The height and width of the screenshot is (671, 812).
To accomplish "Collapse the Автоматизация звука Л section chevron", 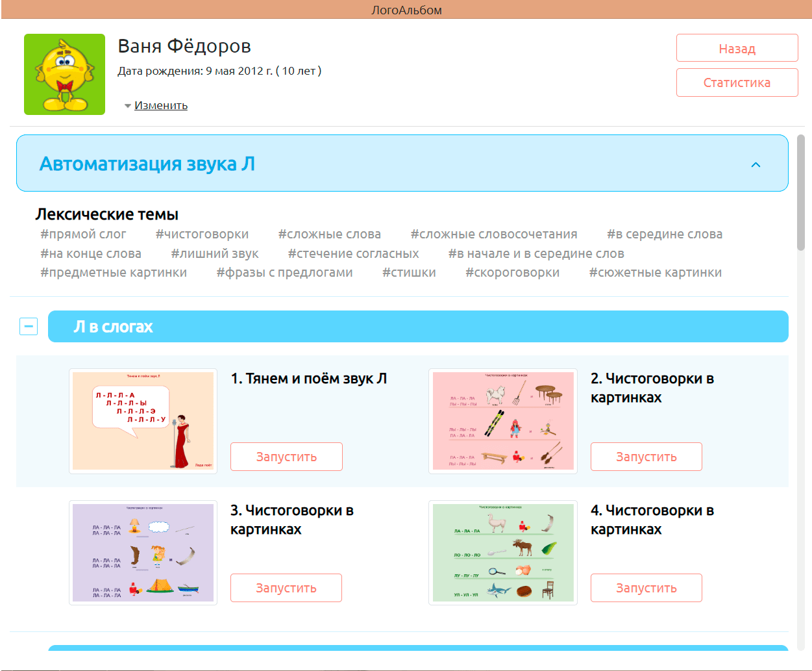I will click(756, 164).
